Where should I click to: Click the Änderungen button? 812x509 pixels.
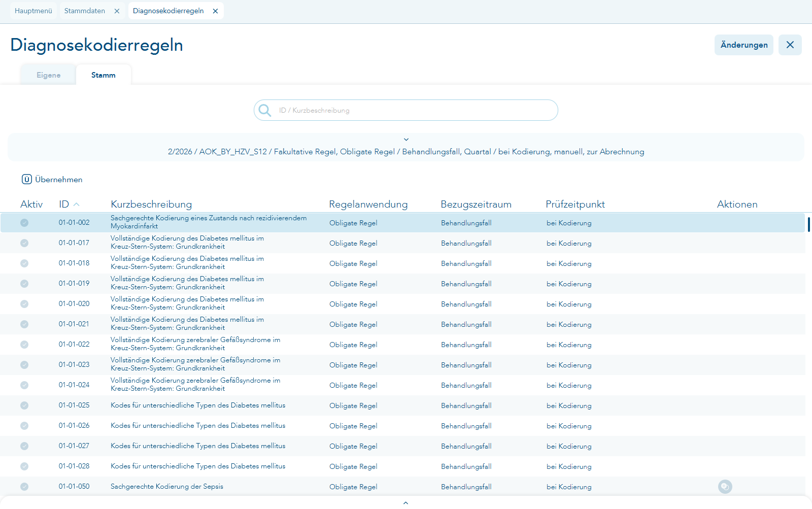pyautogui.click(x=743, y=45)
